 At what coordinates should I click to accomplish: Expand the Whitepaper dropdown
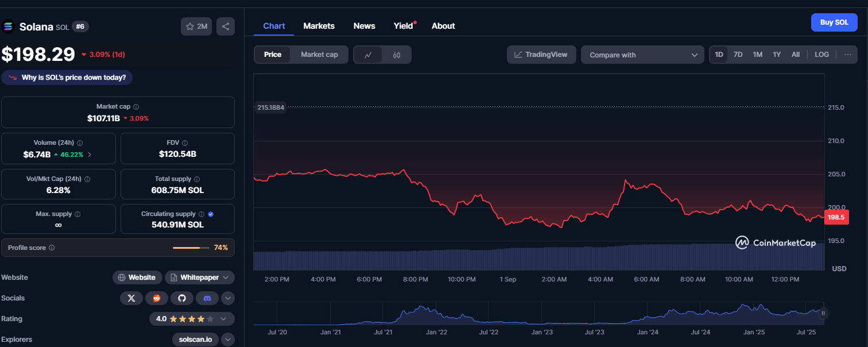pyautogui.click(x=199, y=277)
